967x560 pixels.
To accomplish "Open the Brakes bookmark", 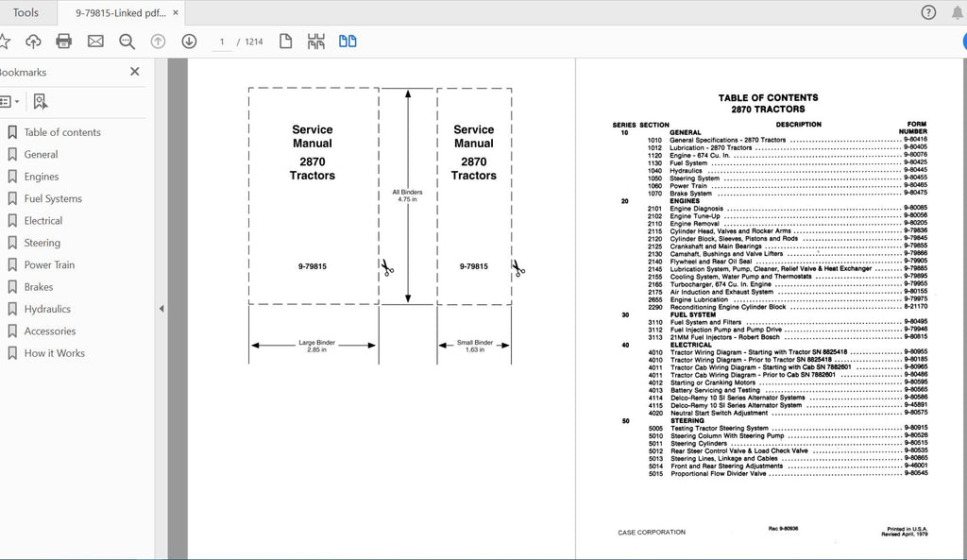I will (38, 287).
